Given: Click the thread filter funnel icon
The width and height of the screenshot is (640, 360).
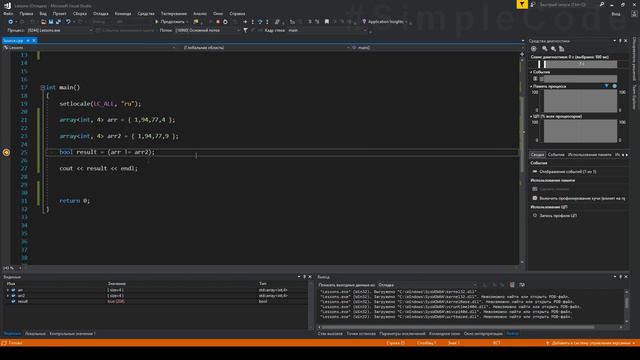Looking at the screenshot, I should [245, 30].
